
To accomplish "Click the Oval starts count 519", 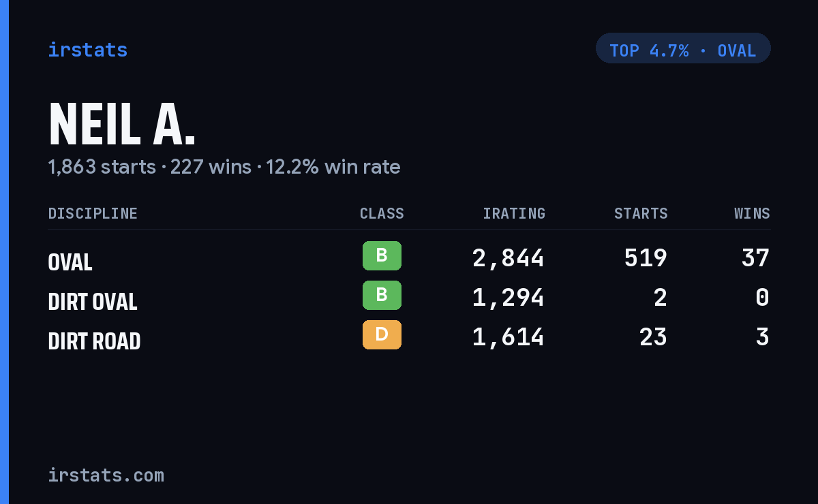I will click(646, 258).
